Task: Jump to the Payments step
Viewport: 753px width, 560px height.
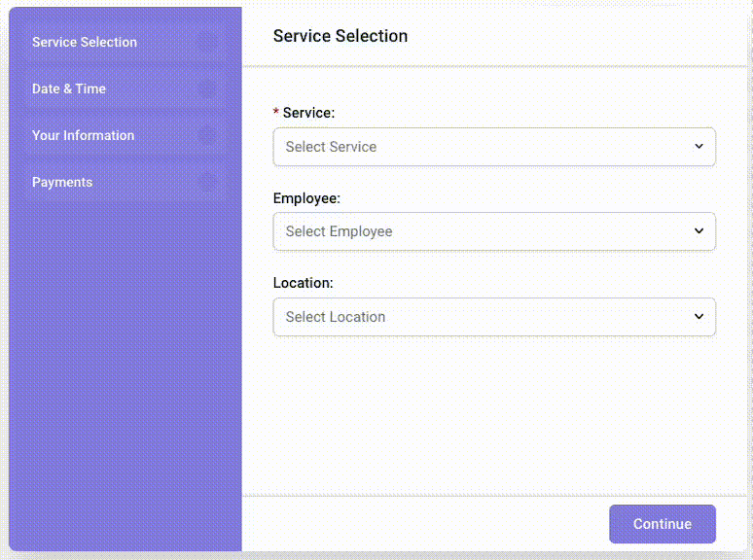Action: [x=62, y=182]
